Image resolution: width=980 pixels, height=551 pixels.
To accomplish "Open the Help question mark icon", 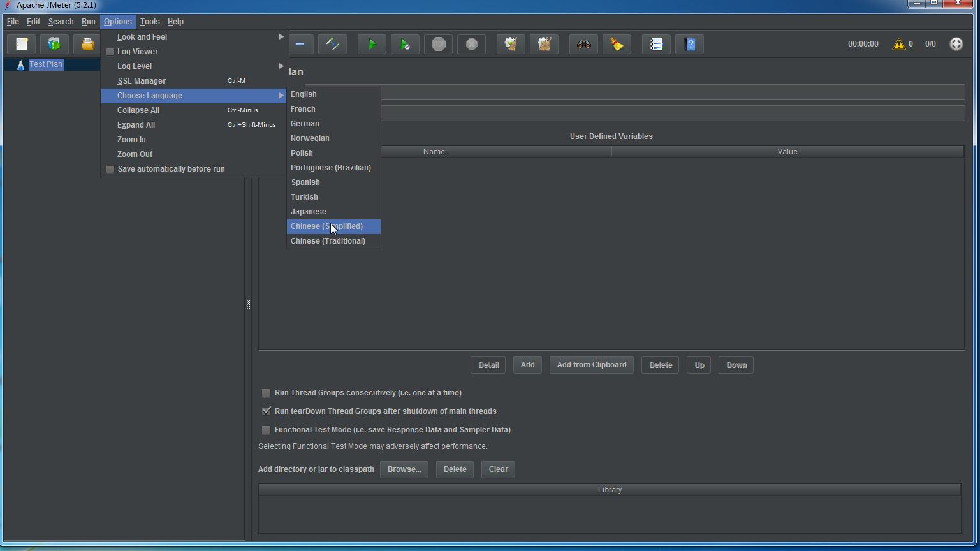I will point(689,44).
